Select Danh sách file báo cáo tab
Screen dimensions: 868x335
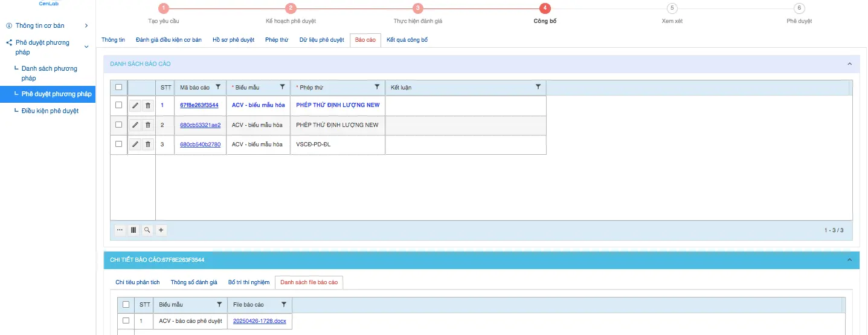coord(309,282)
